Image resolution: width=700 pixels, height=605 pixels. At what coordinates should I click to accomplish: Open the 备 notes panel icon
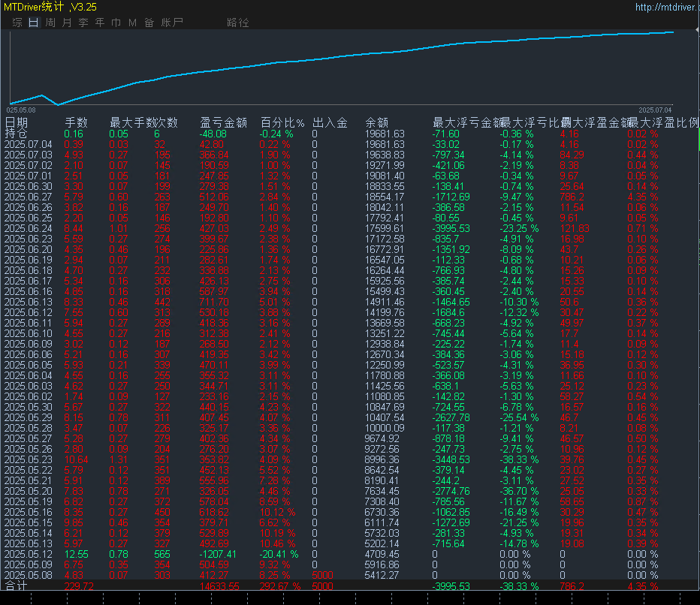tap(149, 23)
